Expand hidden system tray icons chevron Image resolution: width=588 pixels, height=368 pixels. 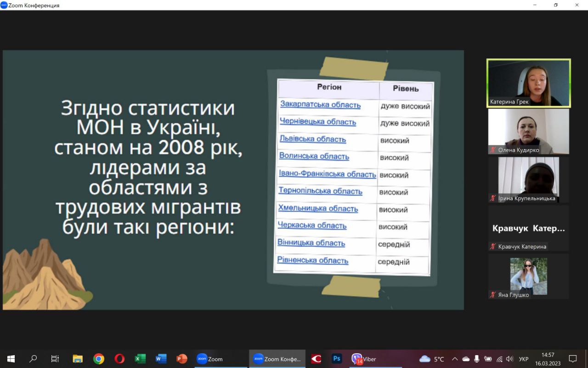point(455,359)
